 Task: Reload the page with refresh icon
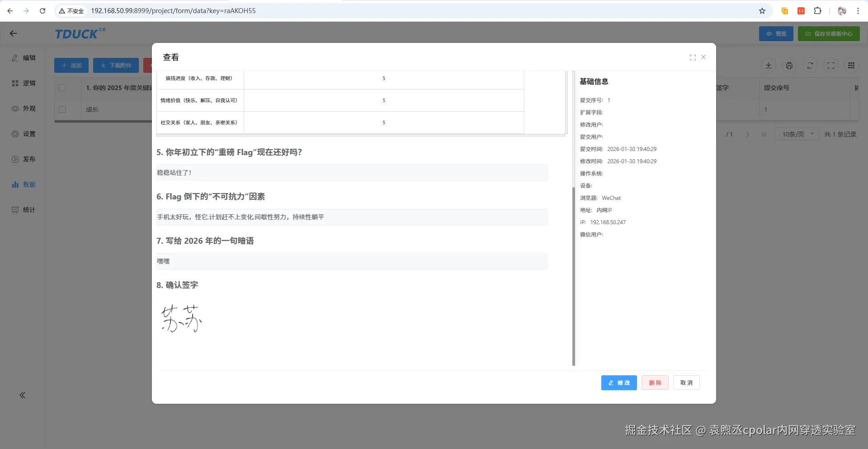pyautogui.click(x=42, y=11)
